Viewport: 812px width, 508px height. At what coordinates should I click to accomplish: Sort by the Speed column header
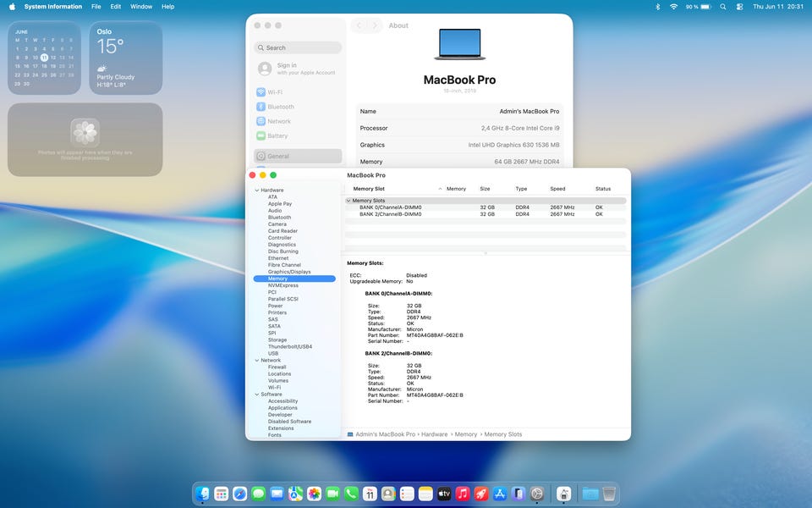(557, 189)
